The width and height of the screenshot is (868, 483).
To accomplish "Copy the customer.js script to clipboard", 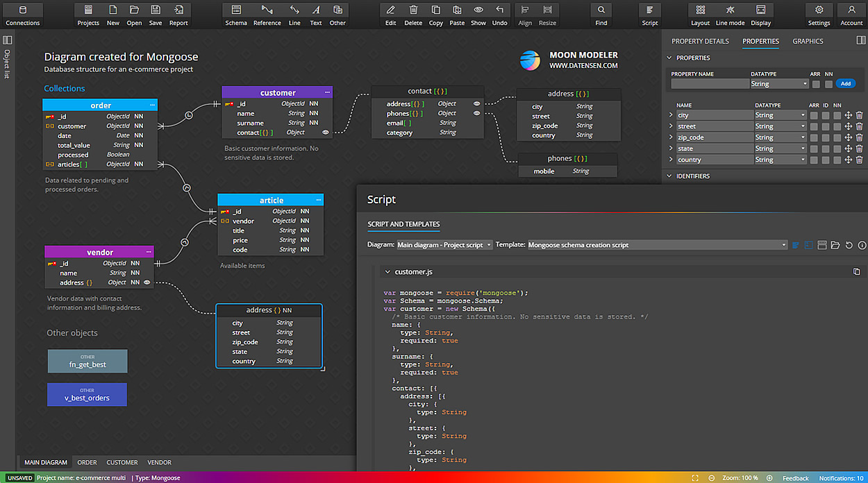I will point(856,271).
